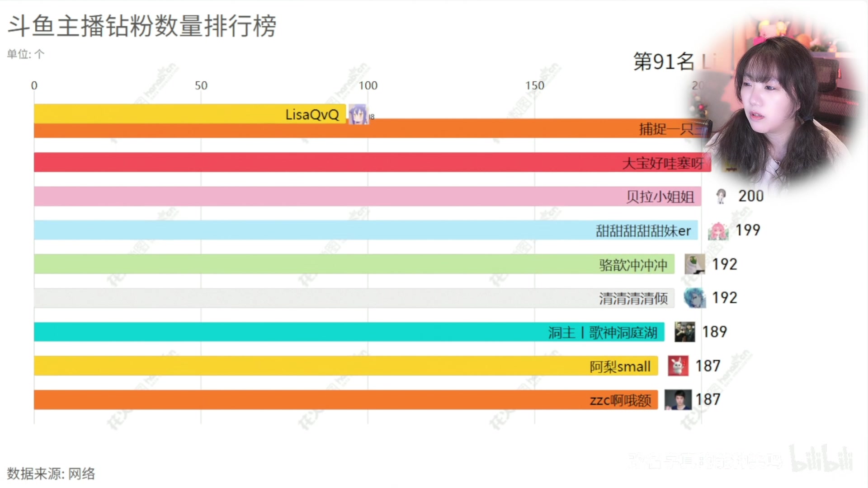
Task: Click the orange zzc啊哦额 bar
Action: tap(346, 400)
